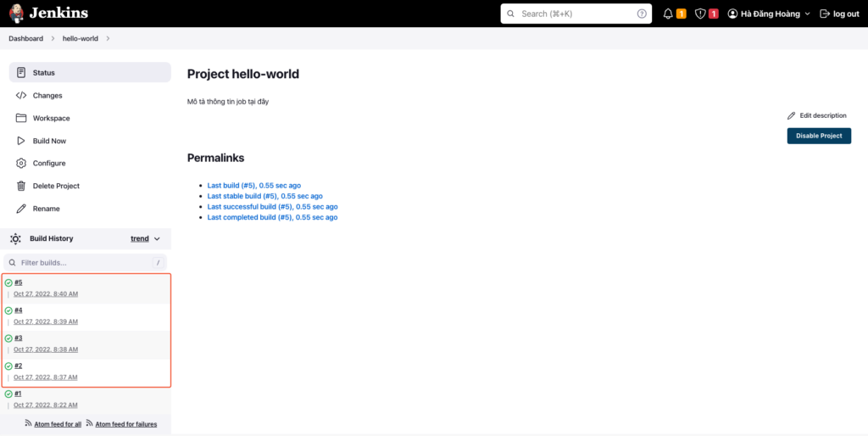The image size is (868, 436).
Task: Open Last build (#5) permalink
Action: [x=254, y=186]
